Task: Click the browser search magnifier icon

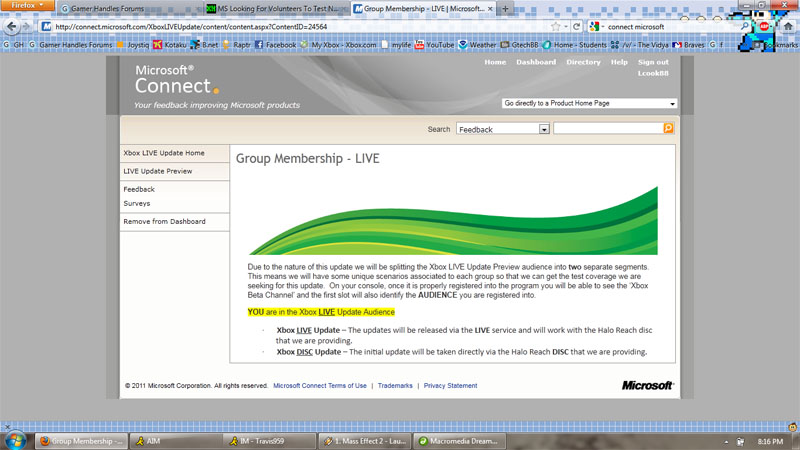Action: coord(744,27)
